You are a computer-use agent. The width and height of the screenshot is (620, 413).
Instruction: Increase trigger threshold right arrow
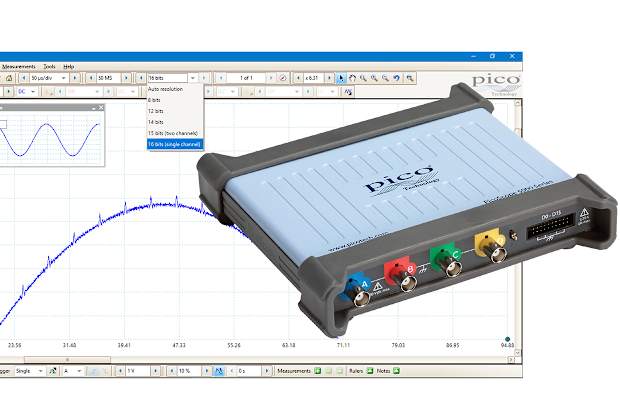[x=155, y=371]
